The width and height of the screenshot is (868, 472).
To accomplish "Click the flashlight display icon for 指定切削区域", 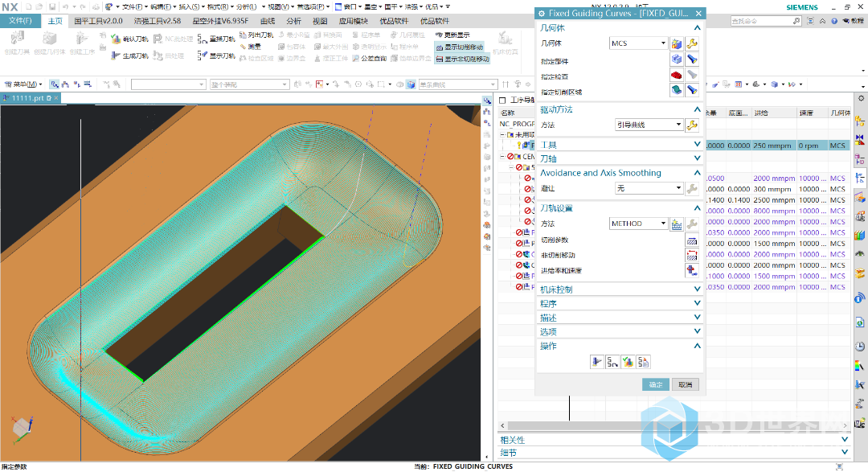I will 692,90.
